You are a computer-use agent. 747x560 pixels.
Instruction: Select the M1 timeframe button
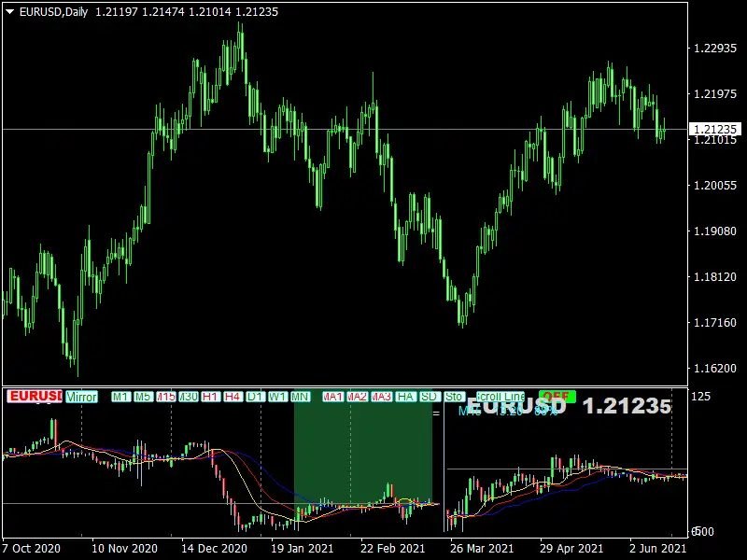coord(120,397)
